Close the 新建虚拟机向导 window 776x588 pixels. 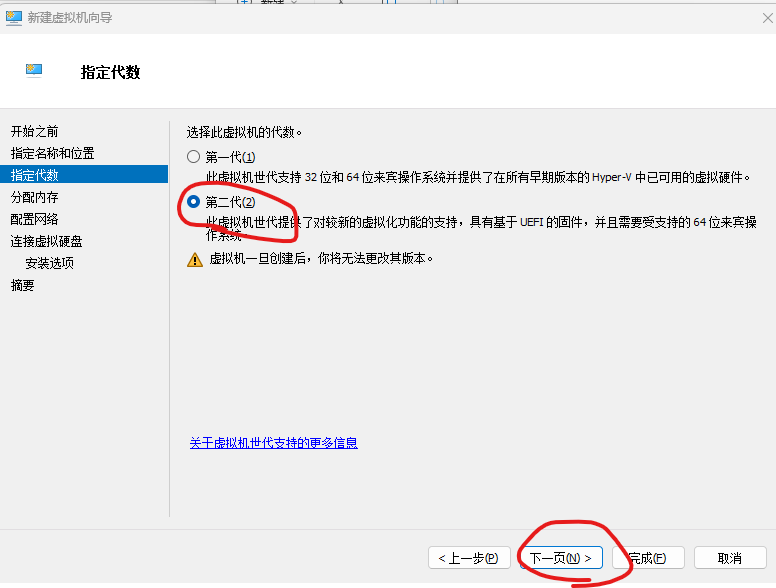point(768,18)
